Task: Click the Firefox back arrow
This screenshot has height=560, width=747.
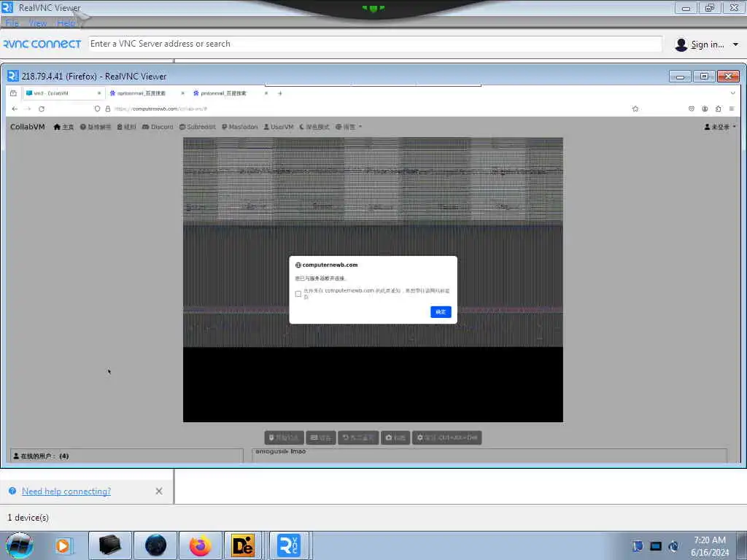Action: tap(15, 109)
